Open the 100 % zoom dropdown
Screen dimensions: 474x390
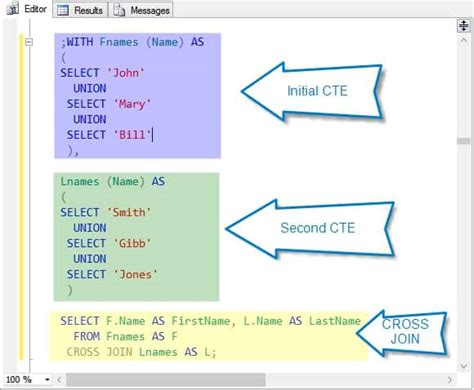[47, 379]
